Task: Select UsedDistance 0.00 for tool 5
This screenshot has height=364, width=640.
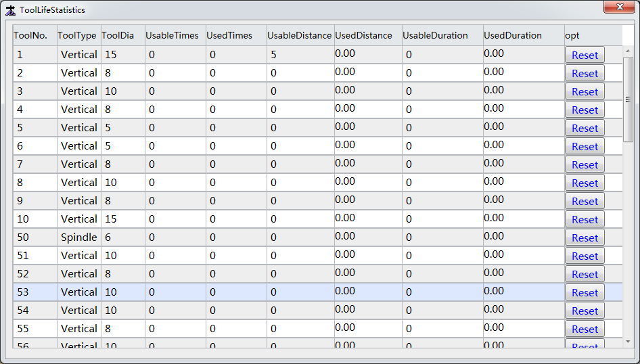Action: (368, 128)
